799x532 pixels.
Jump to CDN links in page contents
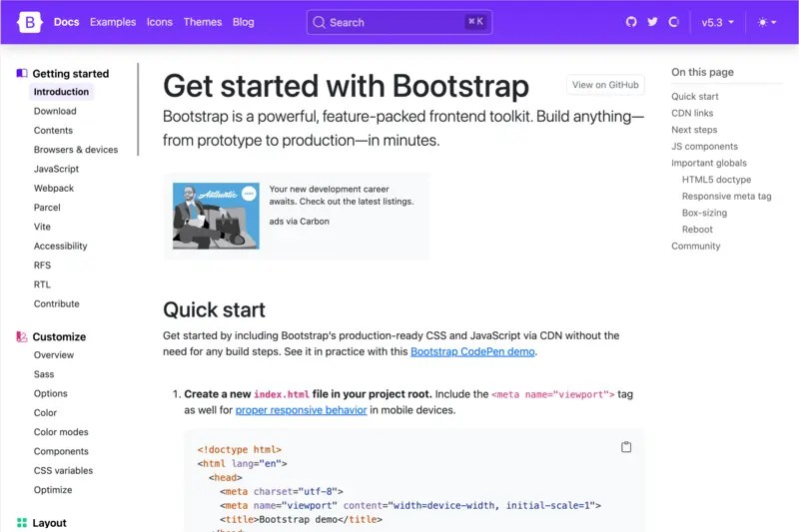(x=692, y=113)
